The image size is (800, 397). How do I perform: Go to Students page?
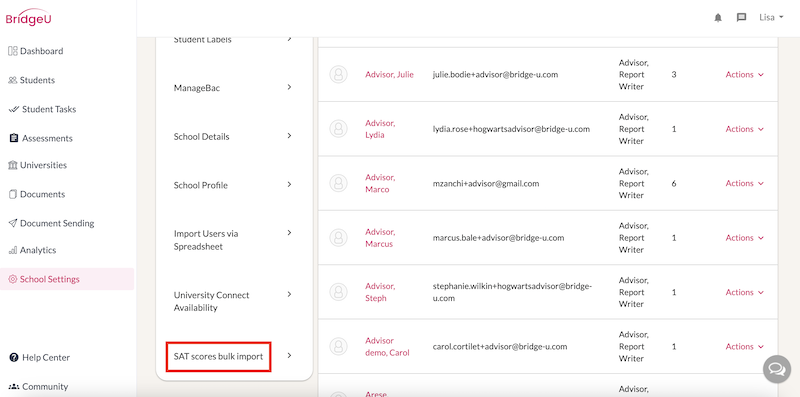point(37,80)
